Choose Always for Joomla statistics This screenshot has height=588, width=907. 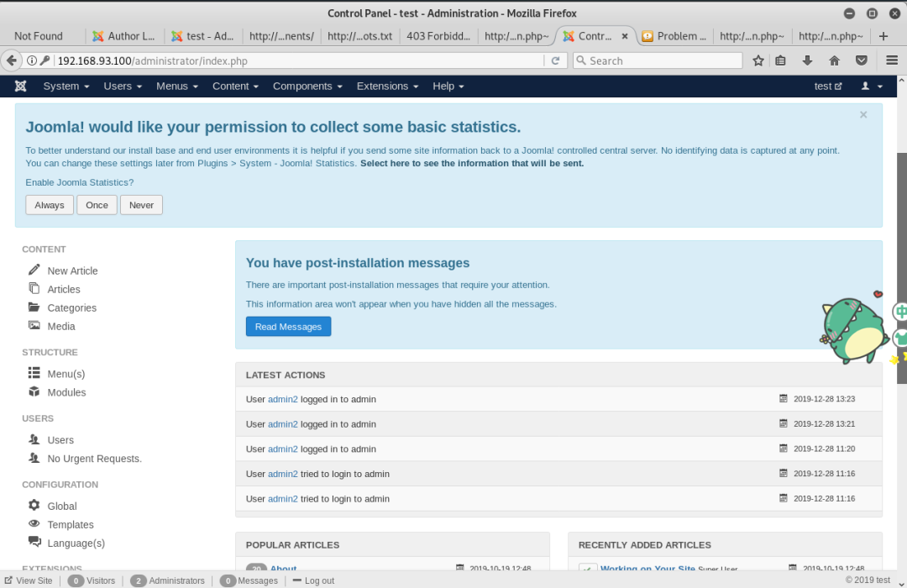(50, 205)
